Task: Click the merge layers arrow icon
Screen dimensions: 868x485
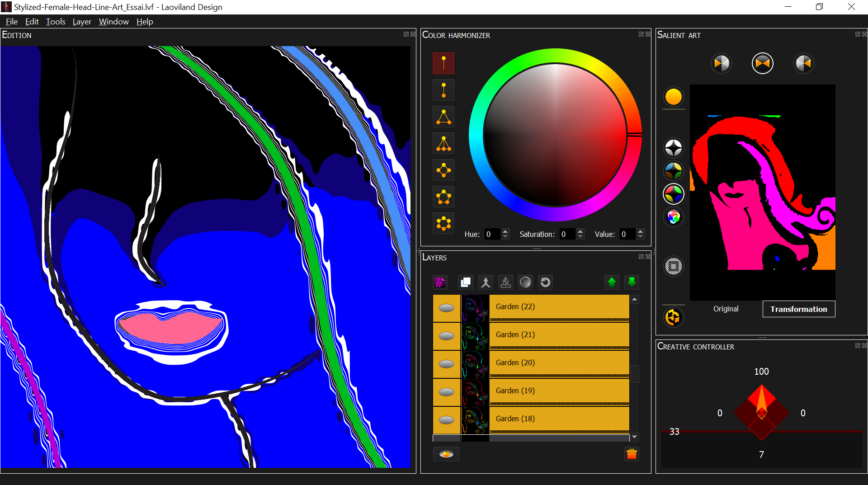Action: point(486,283)
